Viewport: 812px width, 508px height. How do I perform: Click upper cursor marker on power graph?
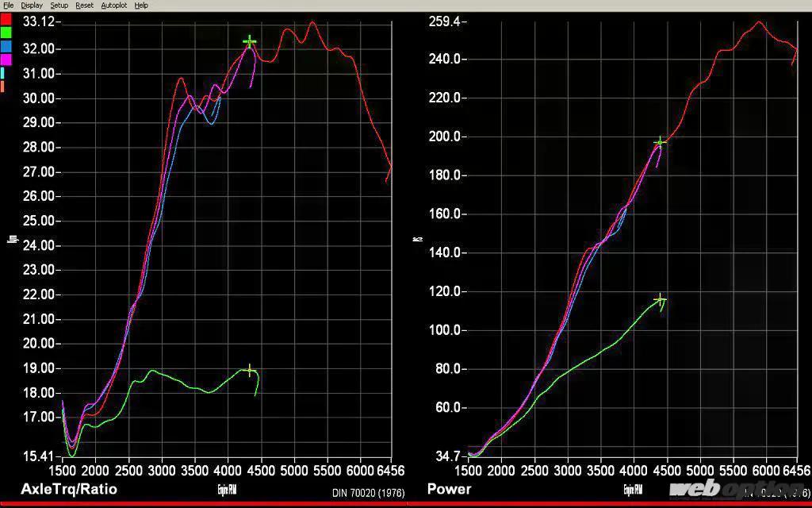click(659, 143)
